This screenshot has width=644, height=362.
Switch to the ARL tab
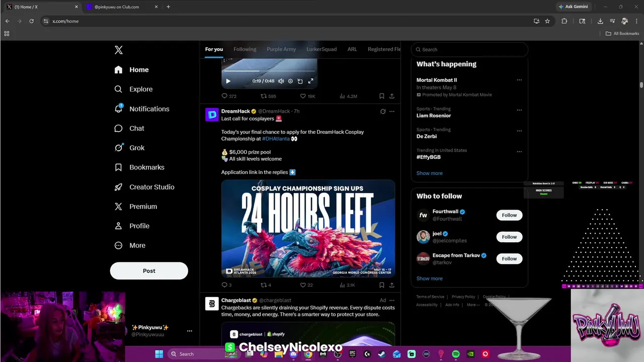tap(352, 49)
